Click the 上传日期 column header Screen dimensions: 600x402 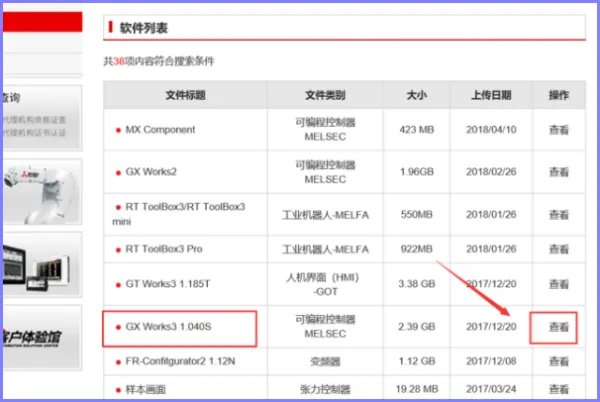pos(491,95)
